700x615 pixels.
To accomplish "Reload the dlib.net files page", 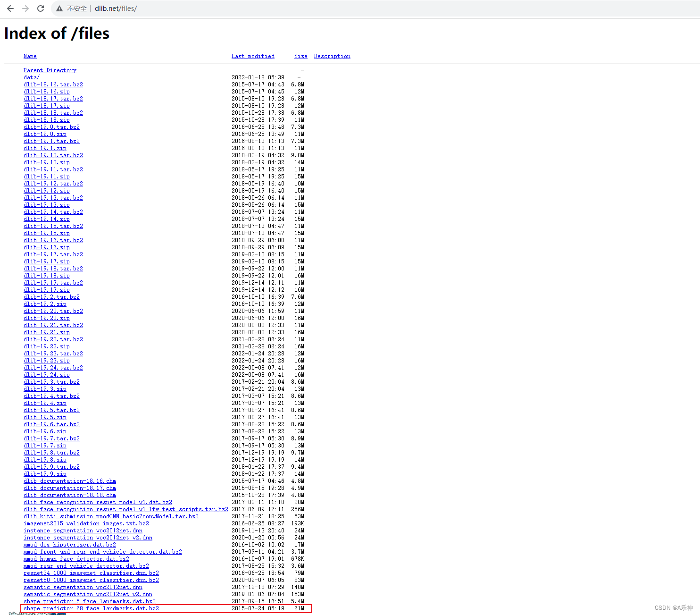I will pyautogui.click(x=40, y=8).
